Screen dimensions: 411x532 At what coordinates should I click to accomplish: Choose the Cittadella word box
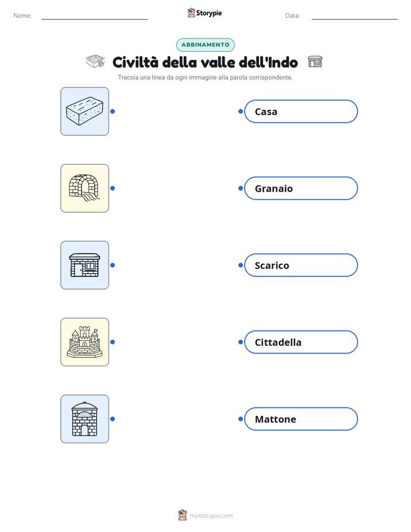[301, 342]
